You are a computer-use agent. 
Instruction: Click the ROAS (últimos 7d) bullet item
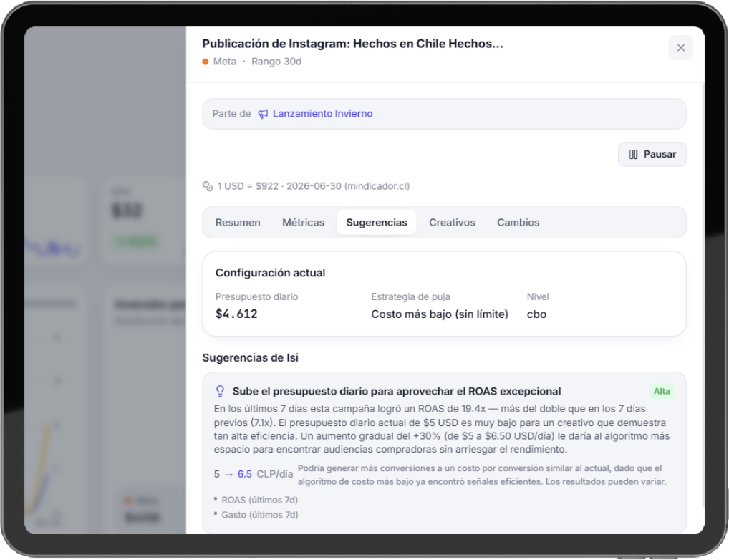(x=259, y=500)
